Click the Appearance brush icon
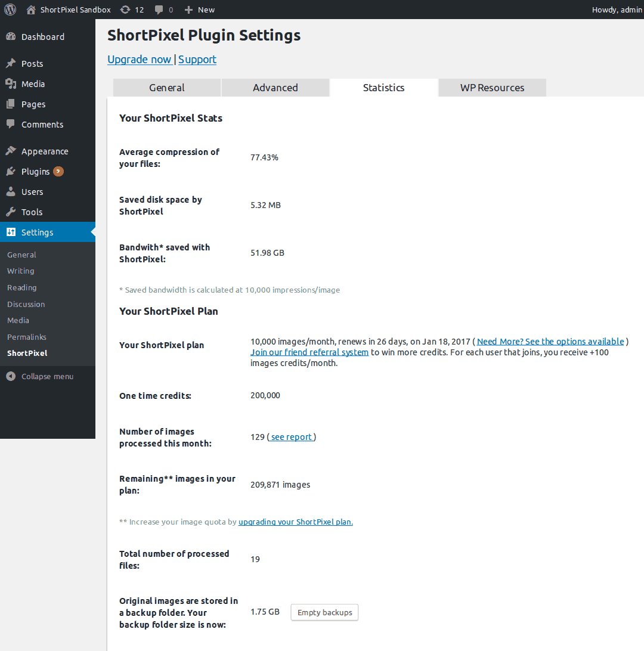 click(11, 151)
